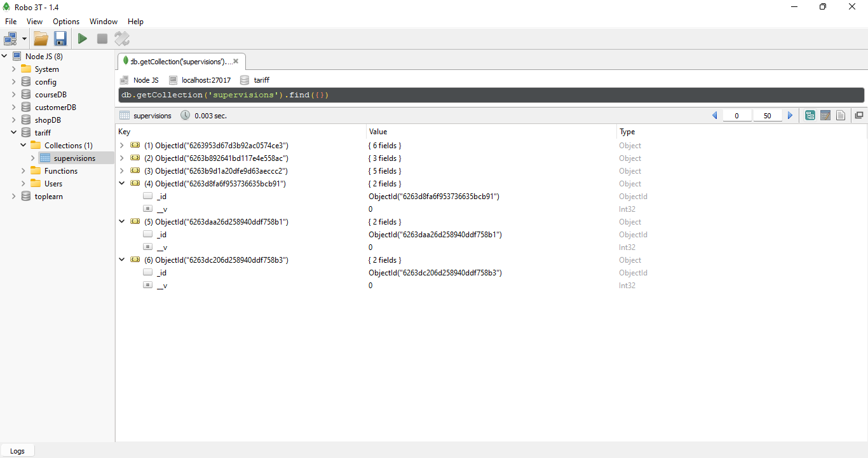Go to next page of results
The image size is (868, 458).
coord(790,116)
